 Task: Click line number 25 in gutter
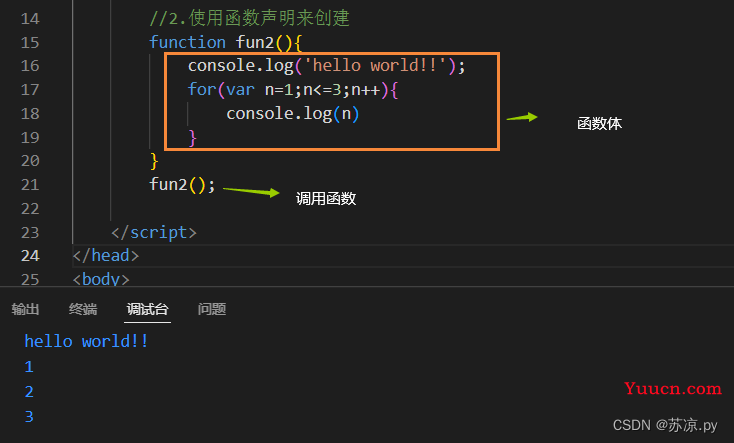(30, 279)
